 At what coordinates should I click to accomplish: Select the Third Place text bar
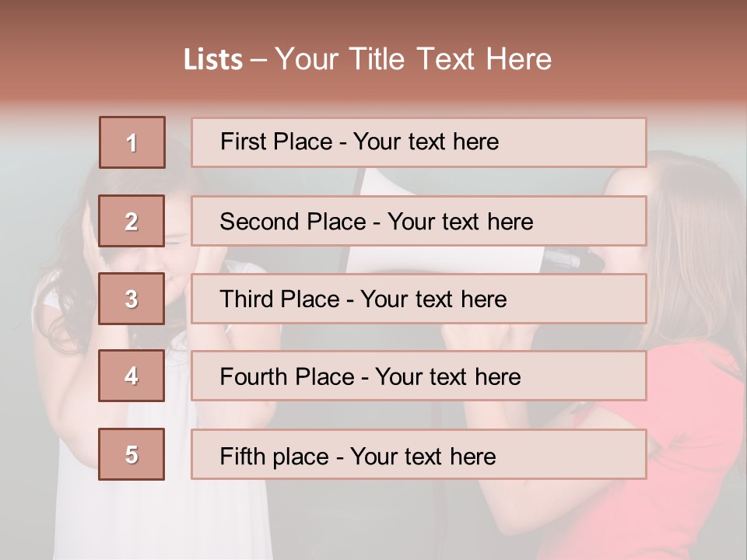(x=419, y=299)
